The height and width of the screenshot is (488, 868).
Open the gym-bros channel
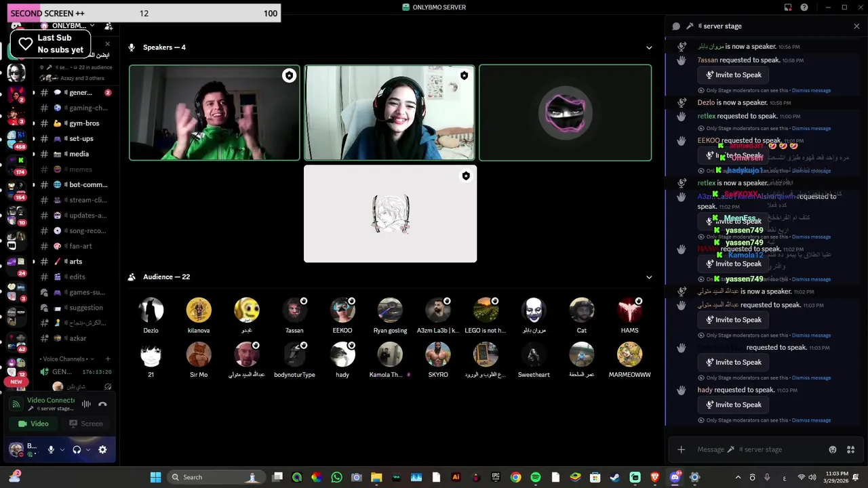tap(76, 123)
